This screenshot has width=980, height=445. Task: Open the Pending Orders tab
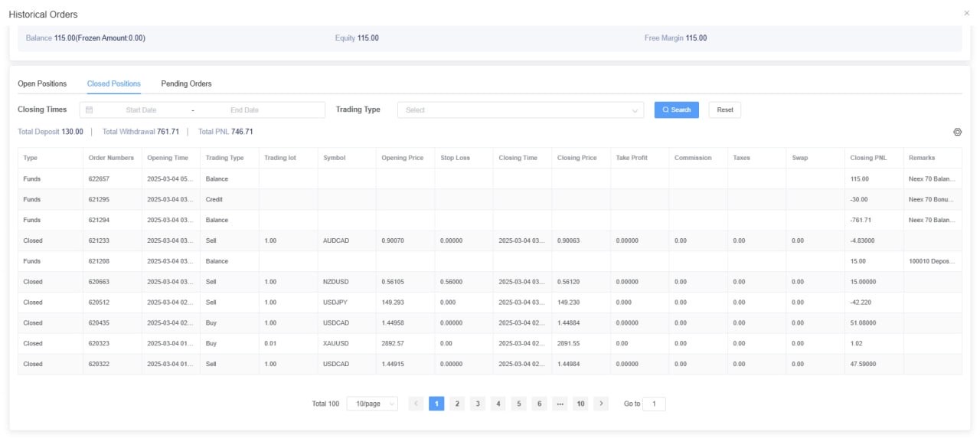186,83
